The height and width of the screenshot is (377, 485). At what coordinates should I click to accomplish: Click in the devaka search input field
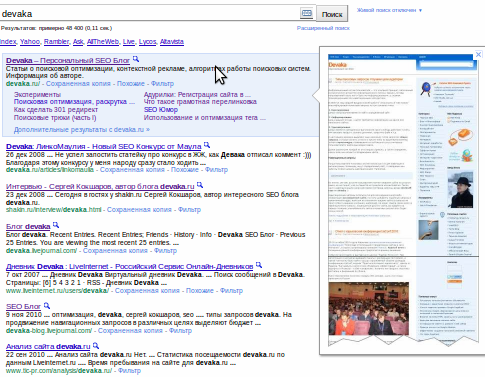pos(150,14)
